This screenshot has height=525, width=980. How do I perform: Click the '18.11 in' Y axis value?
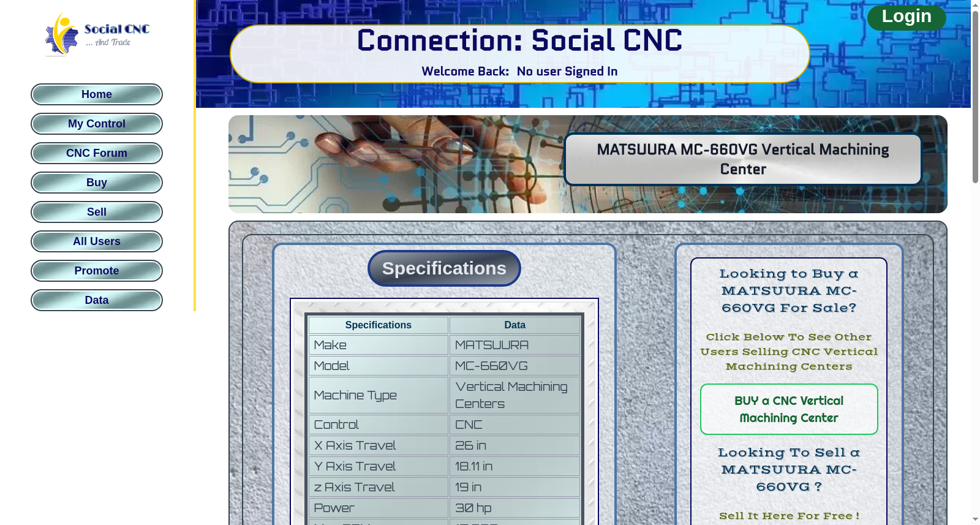click(514, 466)
